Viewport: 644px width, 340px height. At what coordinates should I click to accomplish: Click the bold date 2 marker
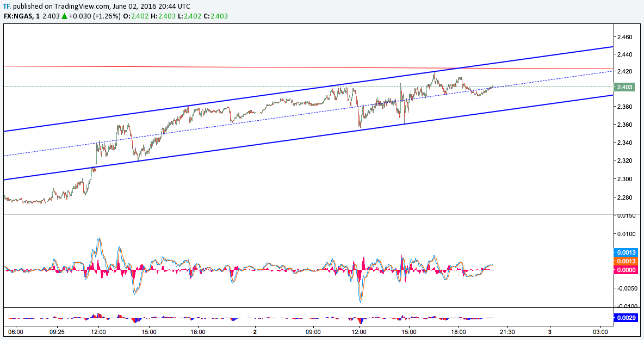click(255, 332)
